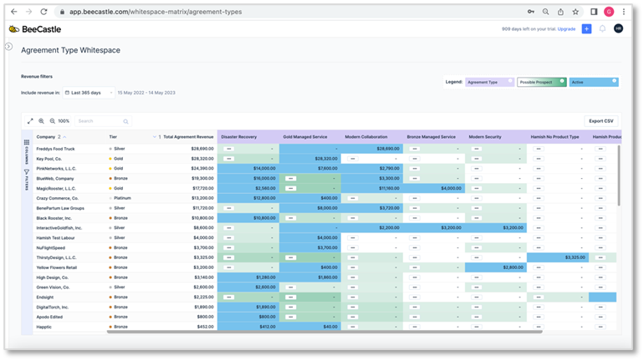Click the info icon on Possible Prospect legend
Image resolution: width=644 pixels, height=361 pixels.
coord(562,81)
